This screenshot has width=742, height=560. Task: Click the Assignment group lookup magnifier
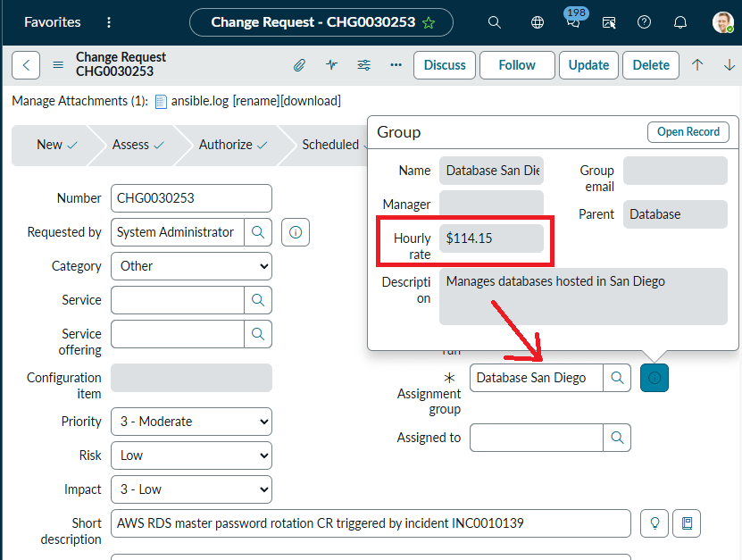coord(616,378)
